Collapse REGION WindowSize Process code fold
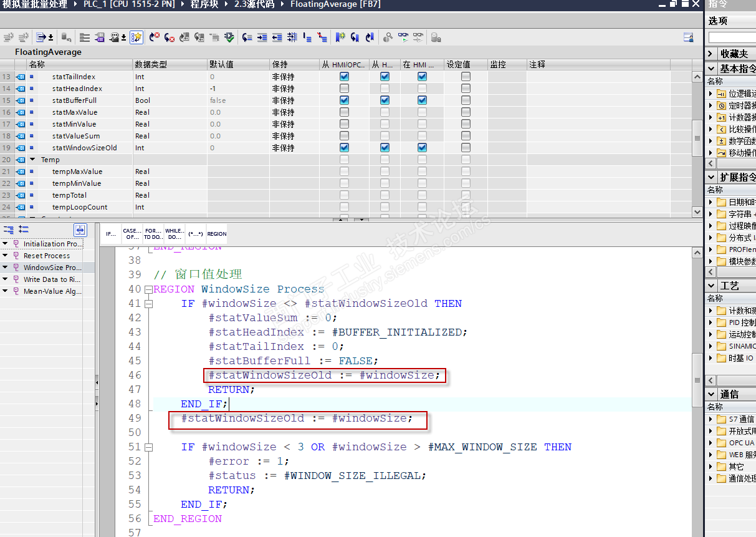 pyautogui.click(x=148, y=289)
